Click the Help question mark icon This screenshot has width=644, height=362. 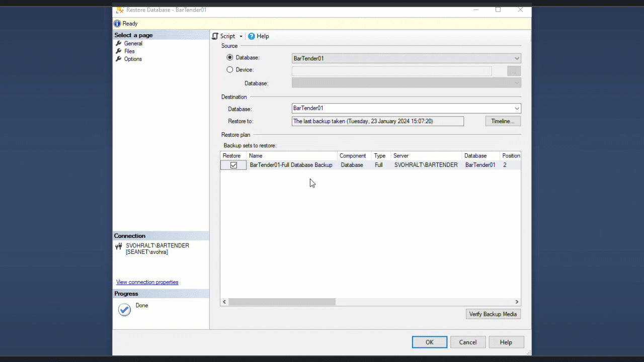(x=252, y=36)
